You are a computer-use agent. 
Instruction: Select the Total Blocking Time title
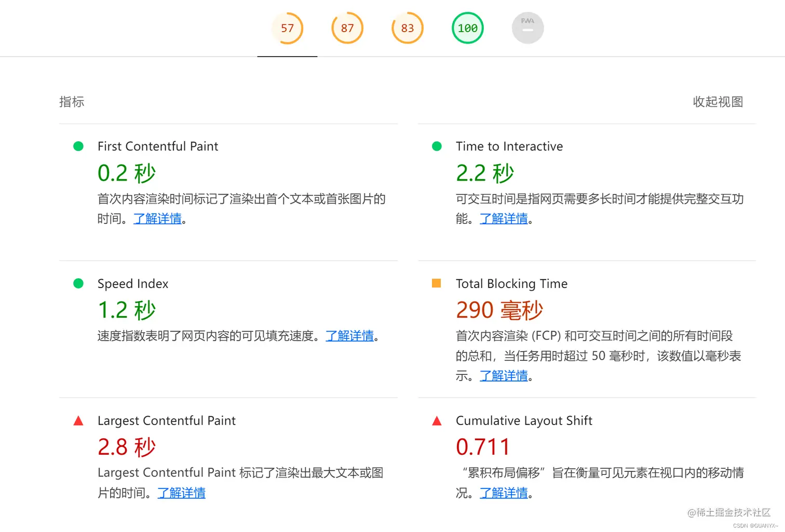coord(511,283)
